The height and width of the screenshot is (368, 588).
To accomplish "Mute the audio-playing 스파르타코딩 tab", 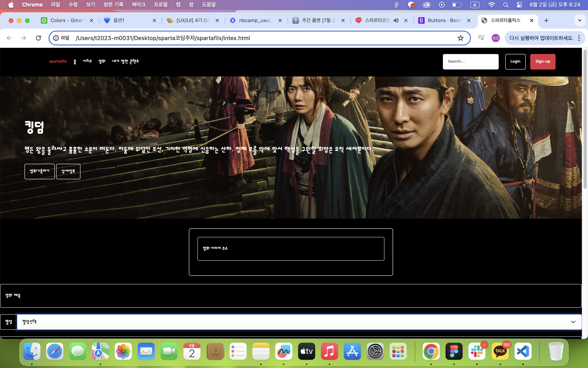I will pyautogui.click(x=396, y=20).
